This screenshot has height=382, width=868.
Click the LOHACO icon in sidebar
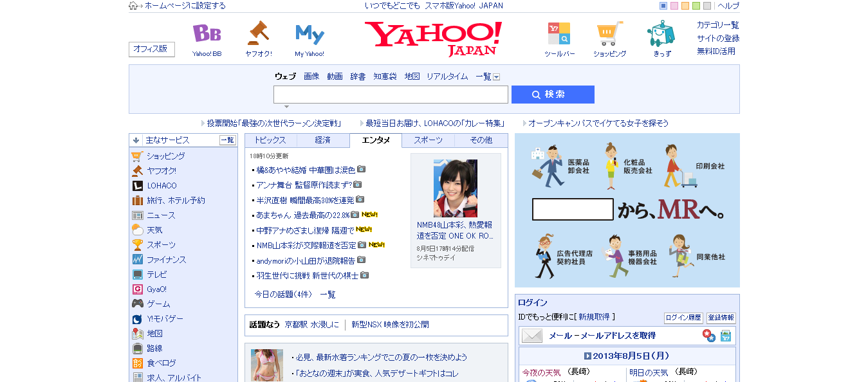point(137,186)
